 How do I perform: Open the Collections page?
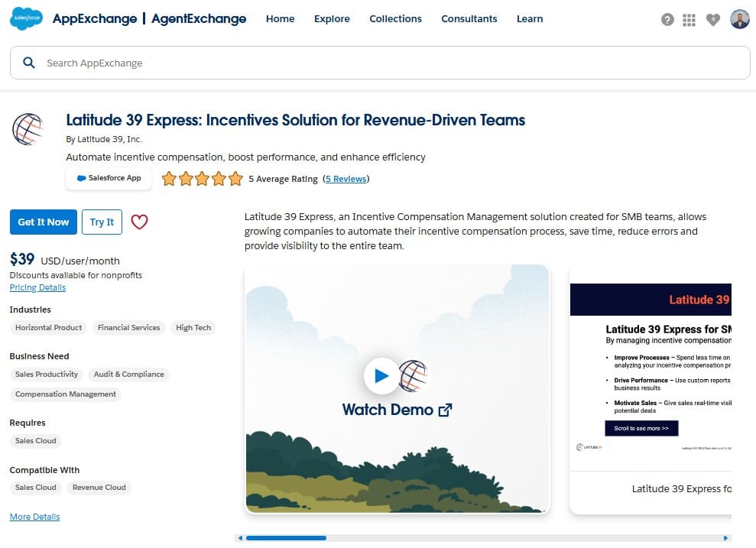pyautogui.click(x=395, y=19)
